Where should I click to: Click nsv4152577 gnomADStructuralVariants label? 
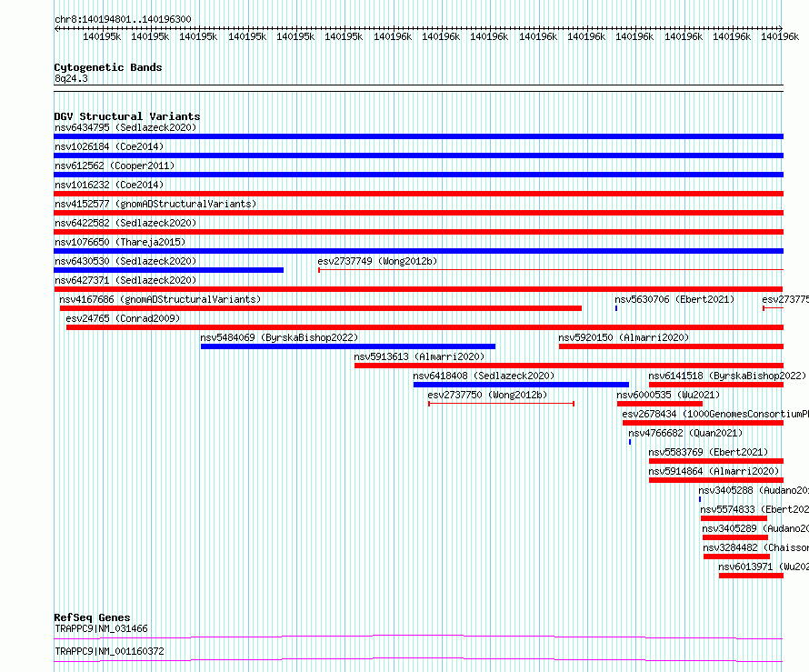click(155, 204)
